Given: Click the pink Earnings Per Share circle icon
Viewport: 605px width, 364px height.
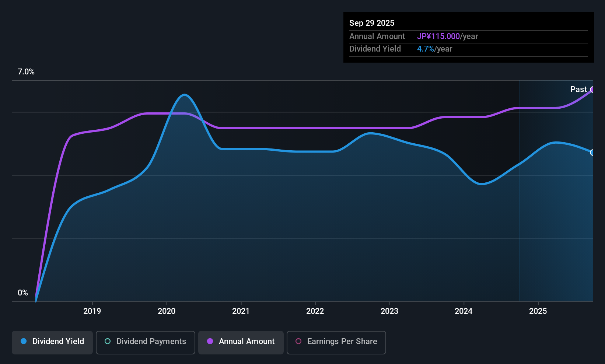Looking at the screenshot, I should point(298,341).
